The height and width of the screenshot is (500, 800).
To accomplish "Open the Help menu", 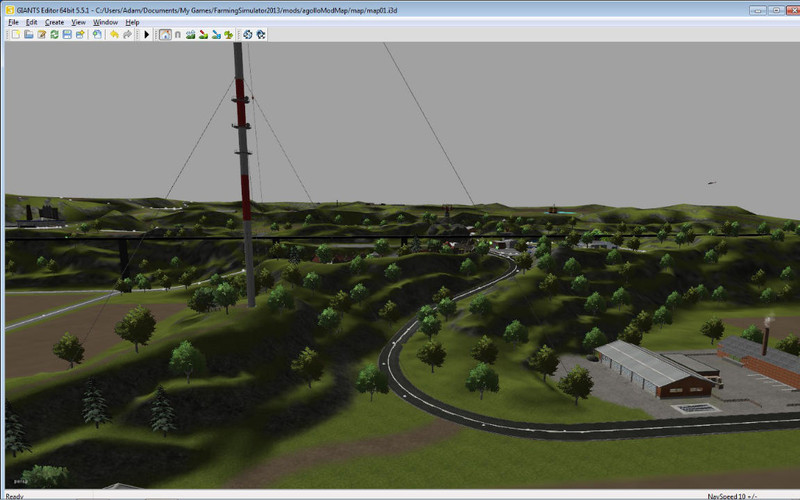I will [x=132, y=22].
